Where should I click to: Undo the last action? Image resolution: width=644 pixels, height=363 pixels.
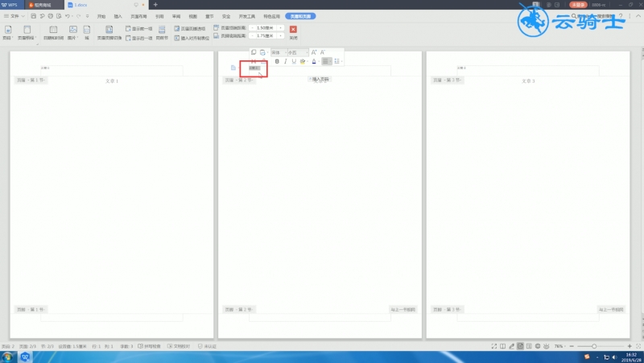point(68,16)
